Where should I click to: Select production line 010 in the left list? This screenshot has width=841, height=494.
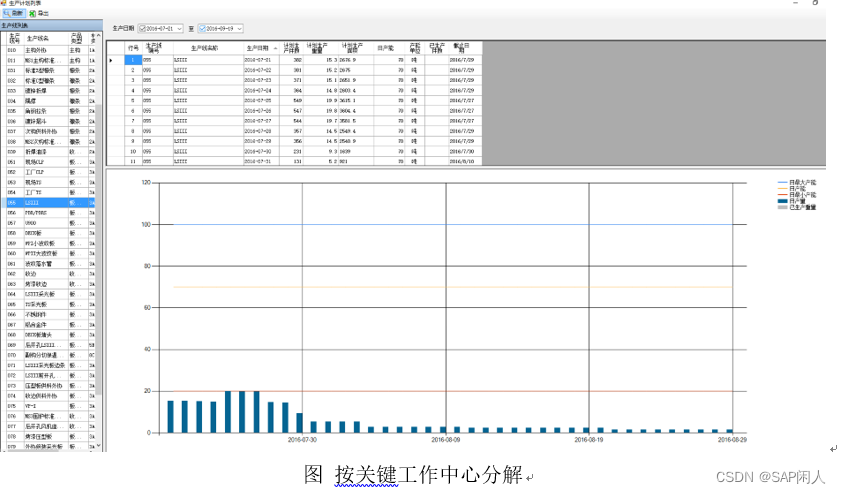pos(48,50)
